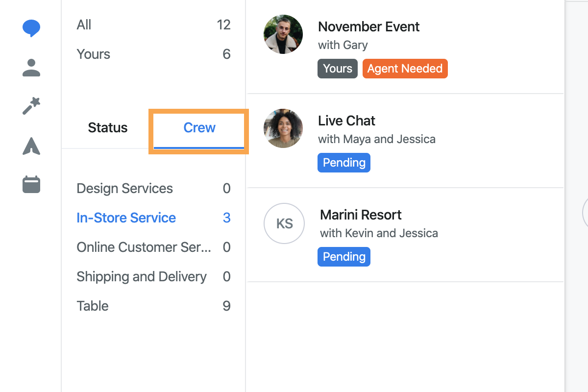Click the Pending tag on Marini Resort
588x392 pixels.
344,257
